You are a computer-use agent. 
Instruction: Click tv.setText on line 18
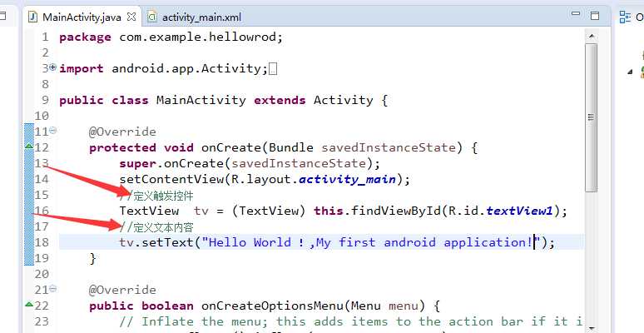point(156,242)
